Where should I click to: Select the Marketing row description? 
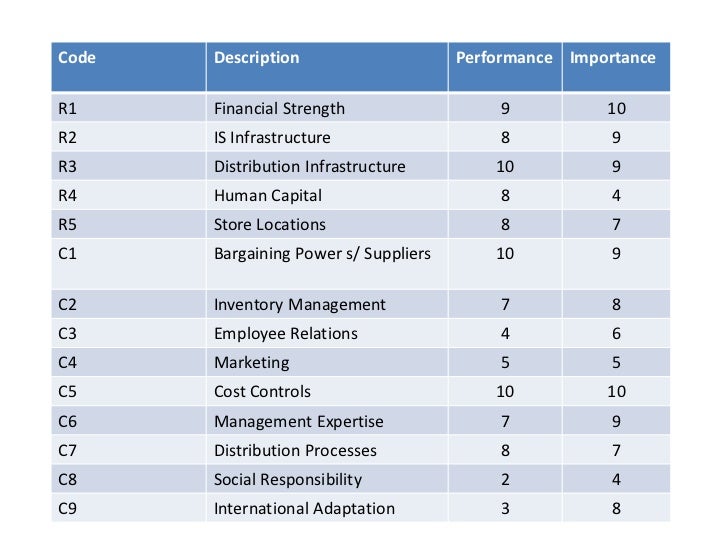click(252, 363)
